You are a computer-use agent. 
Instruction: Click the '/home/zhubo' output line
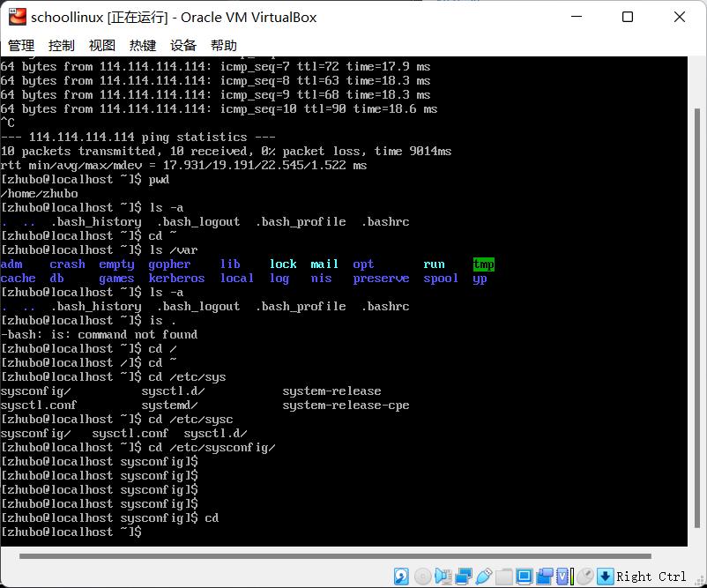pyautogui.click(x=39, y=193)
